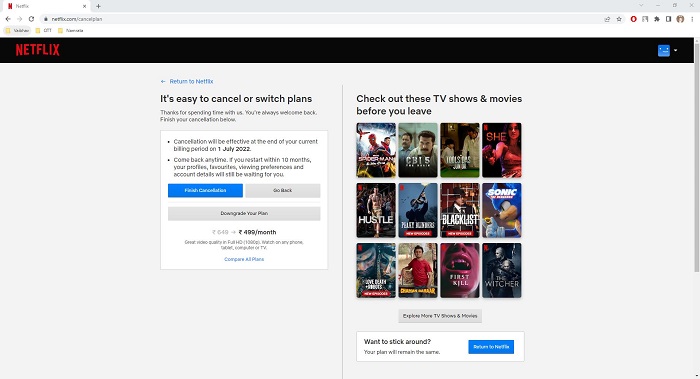Click the Return to Netflix back link
Viewport: 700px width, 379px height.
(187, 81)
